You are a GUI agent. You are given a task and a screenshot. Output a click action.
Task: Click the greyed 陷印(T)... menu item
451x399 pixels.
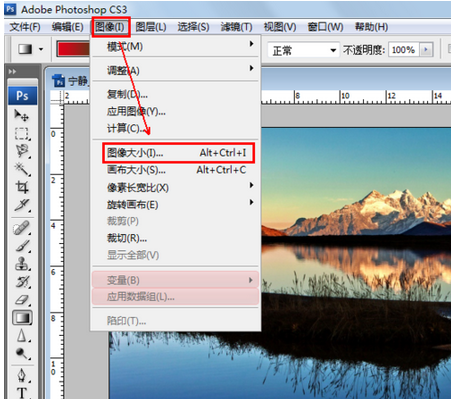click(x=175, y=321)
